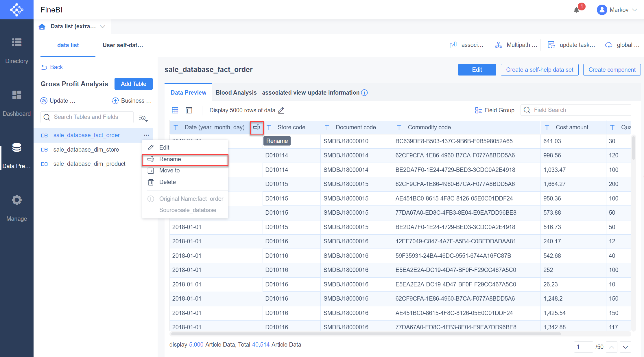Open more options for sale_database_fact_order

pos(146,135)
